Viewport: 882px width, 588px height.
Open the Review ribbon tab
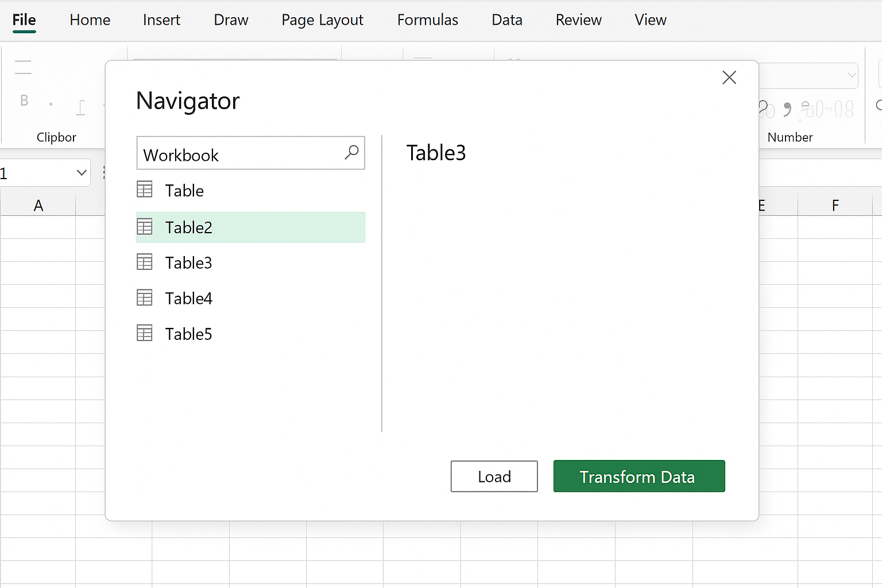[x=578, y=20]
